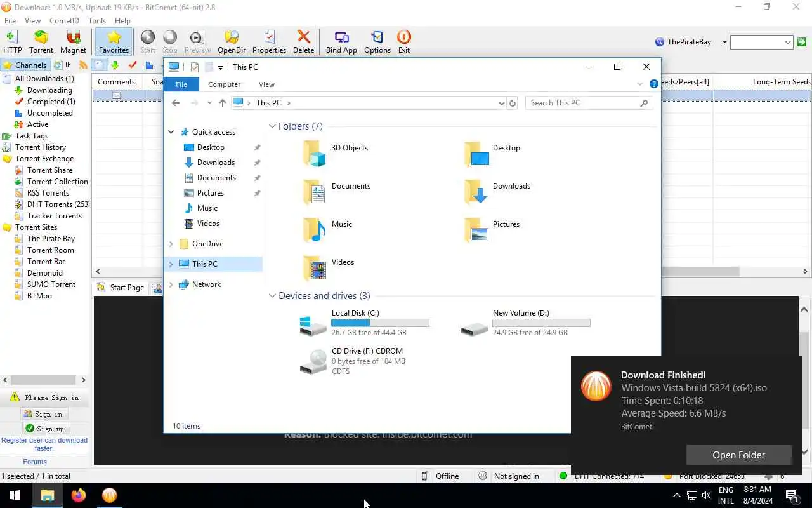Open the Tools menu in BitComet
The height and width of the screenshot is (508, 812).
point(97,21)
